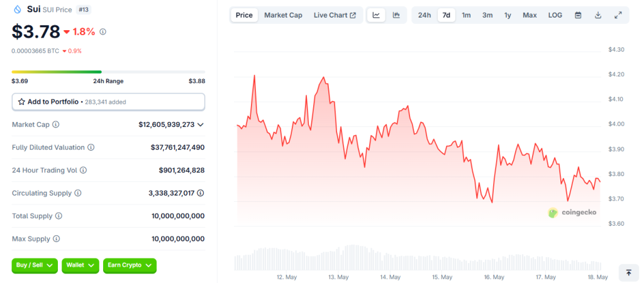Click the star icon in Add to Portfolio
This screenshot has width=644, height=283.
tap(22, 102)
